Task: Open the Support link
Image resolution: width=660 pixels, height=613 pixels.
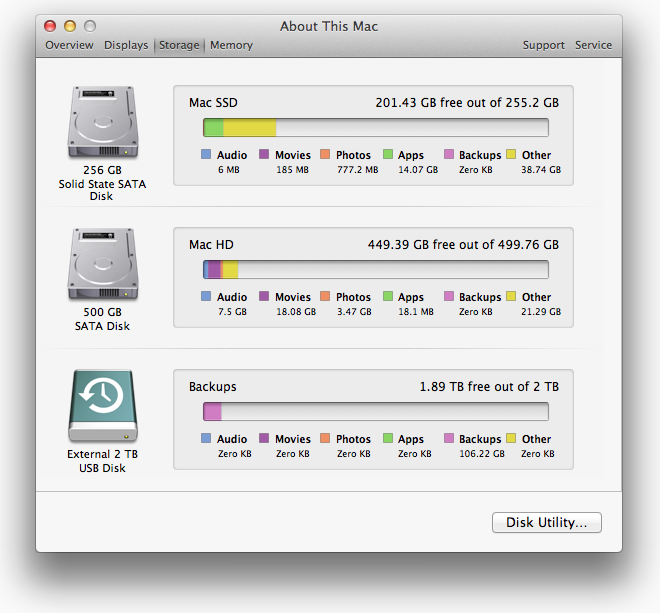Action: tap(543, 45)
